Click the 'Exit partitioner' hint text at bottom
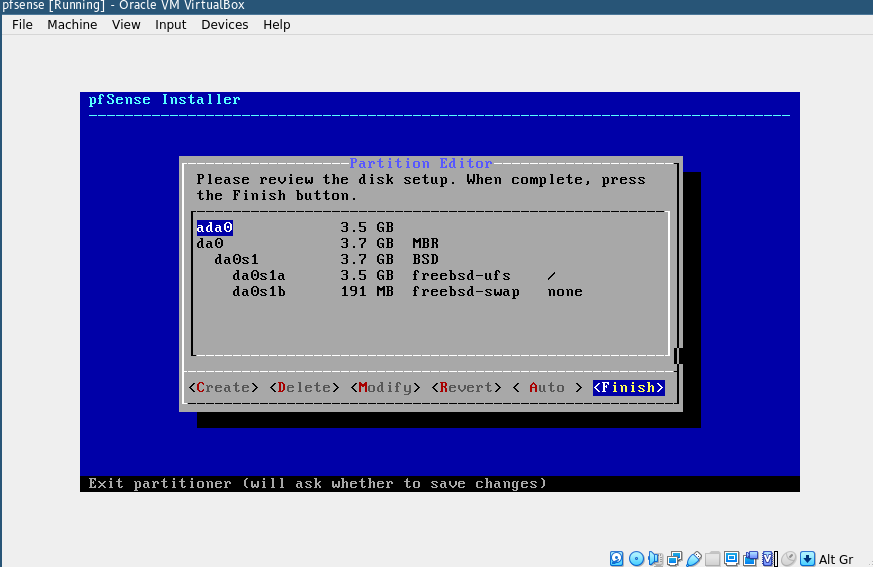Screen dimensions: 873x567 point(317,483)
